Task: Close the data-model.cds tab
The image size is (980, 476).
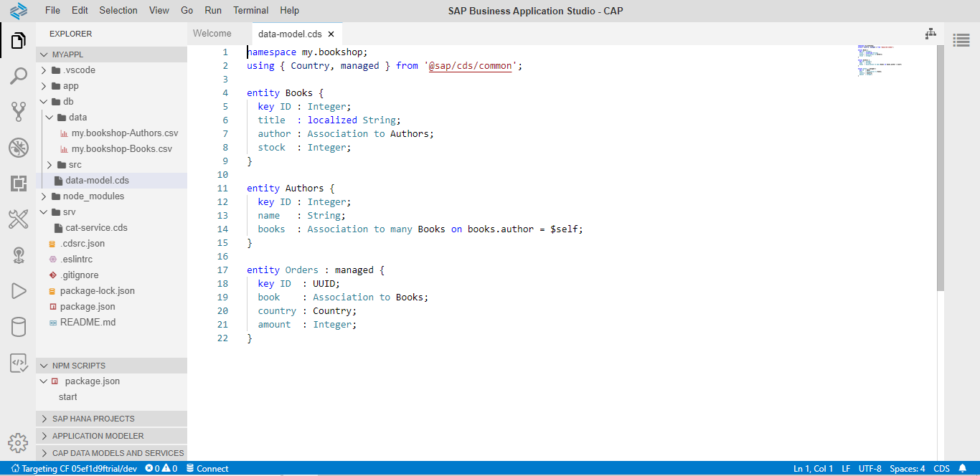Action: pos(331,34)
